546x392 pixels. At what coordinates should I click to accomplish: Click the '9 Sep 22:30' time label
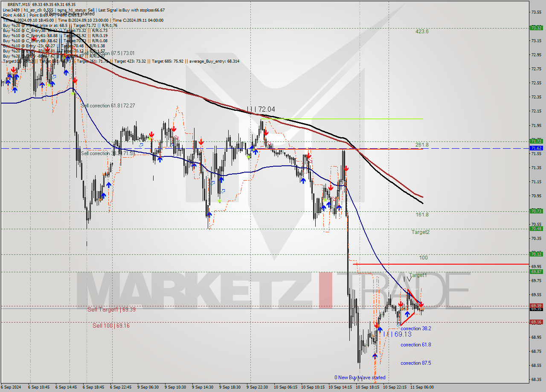click(x=257, y=387)
